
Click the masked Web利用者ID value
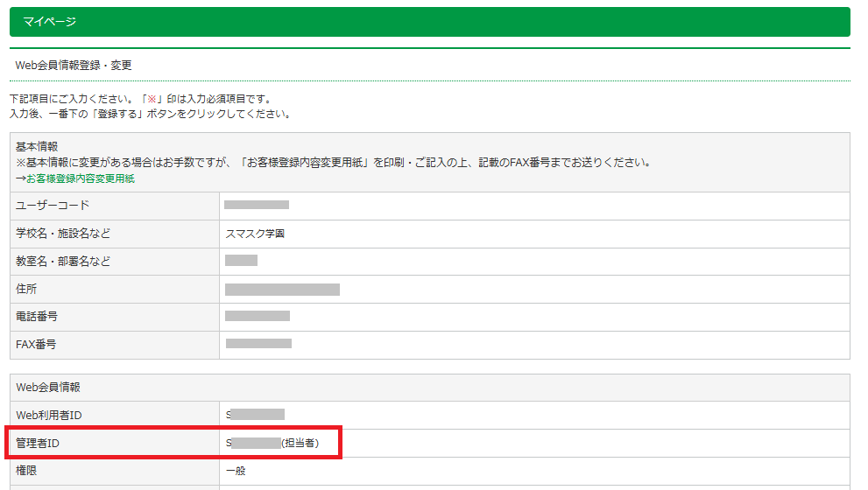pos(256,415)
